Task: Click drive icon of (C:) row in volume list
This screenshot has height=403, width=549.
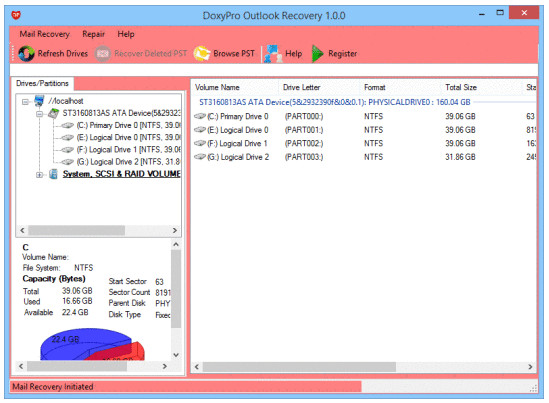Action: [x=200, y=116]
